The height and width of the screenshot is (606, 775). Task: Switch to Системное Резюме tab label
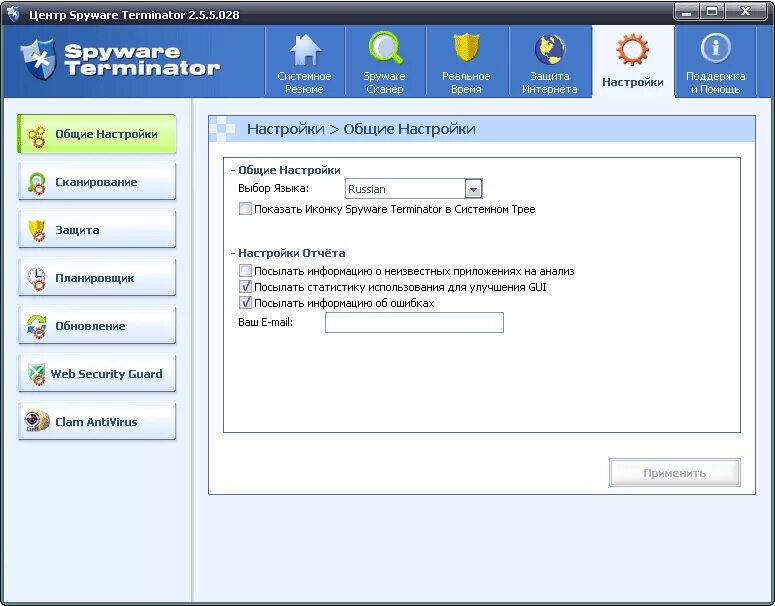pyautogui.click(x=304, y=83)
